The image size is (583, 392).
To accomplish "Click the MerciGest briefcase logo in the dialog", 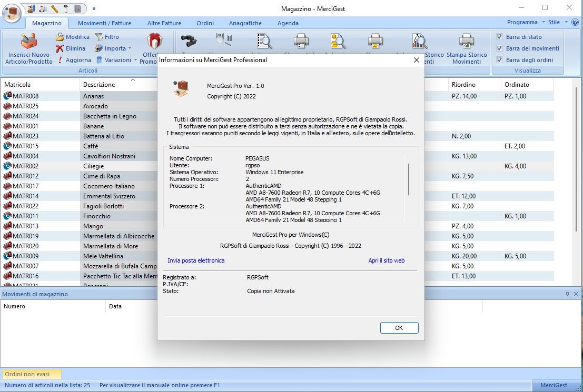I will point(181,89).
